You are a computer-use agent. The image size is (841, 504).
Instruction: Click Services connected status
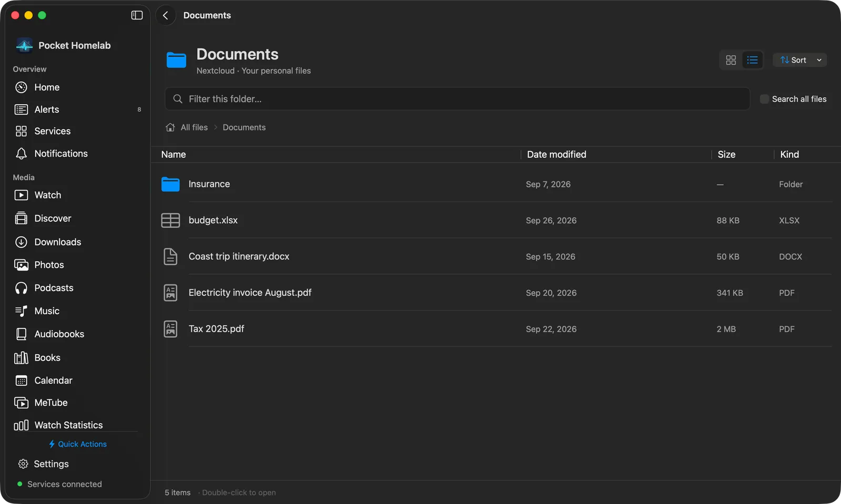pyautogui.click(x=59, y=484)
